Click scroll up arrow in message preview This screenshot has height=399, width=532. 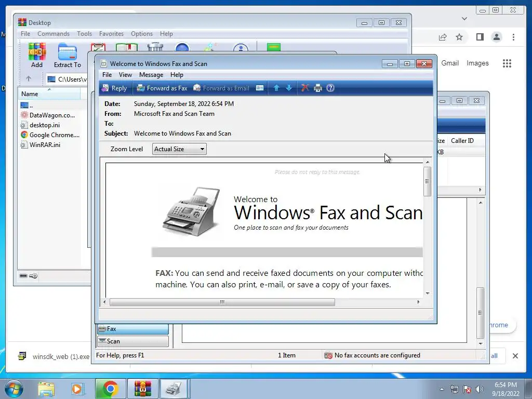click(428, 162)
